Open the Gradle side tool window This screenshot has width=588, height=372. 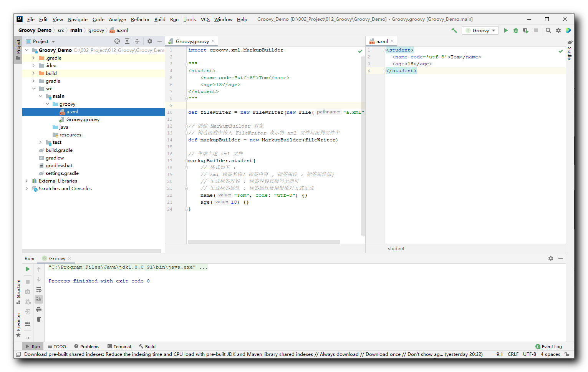(x=570, y=50)
